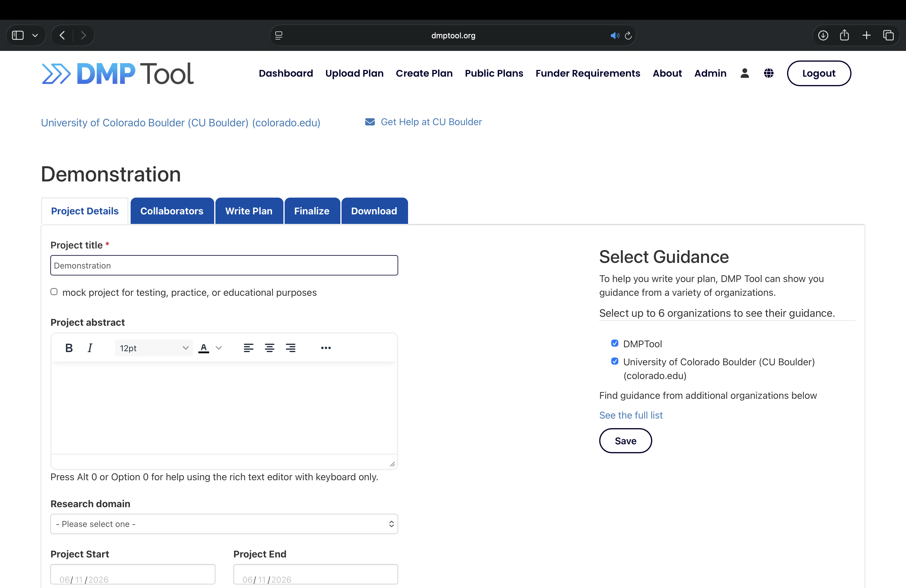Click the Project Start date field
This screenshot has height=588, width=906.
click(132, 574)
